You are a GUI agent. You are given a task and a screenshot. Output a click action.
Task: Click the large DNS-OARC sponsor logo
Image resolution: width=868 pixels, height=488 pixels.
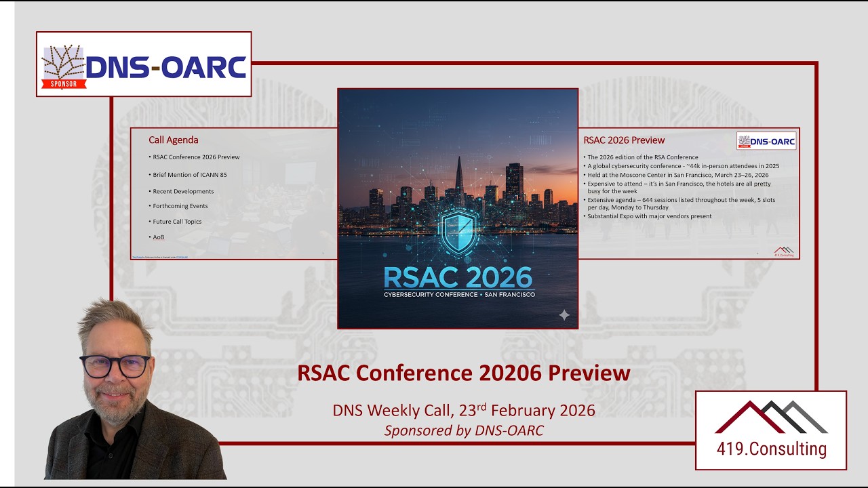coord(144,64)
